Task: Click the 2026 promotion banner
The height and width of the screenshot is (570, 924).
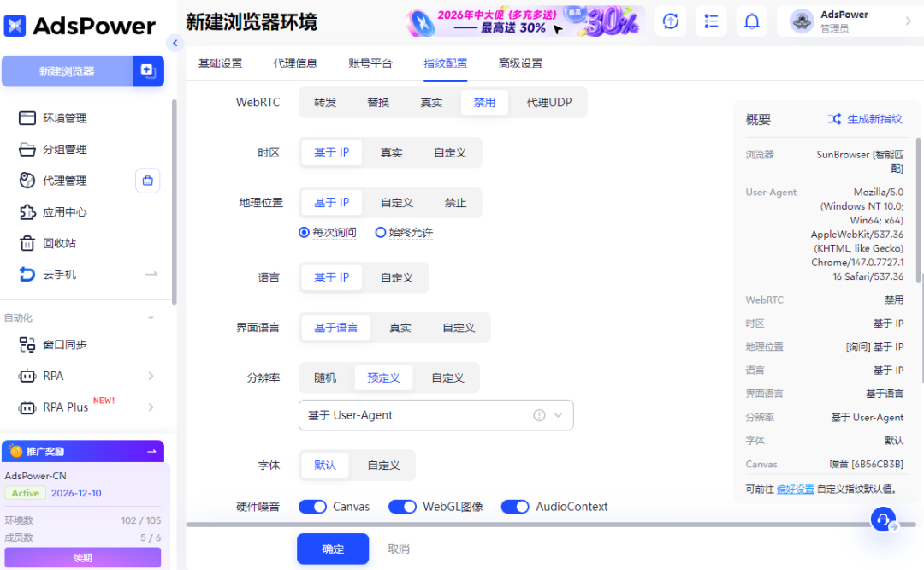Action: click(x=525, y=21)
